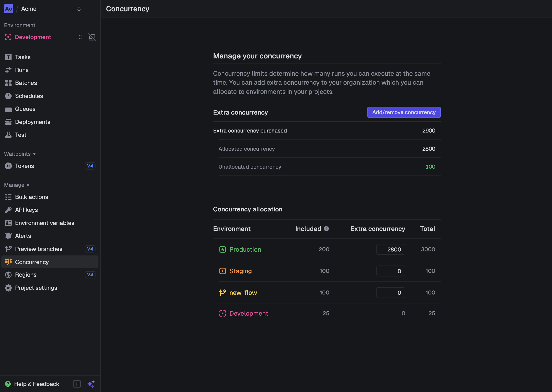This screenshot has height=392, width=552.
Task: Click the Batches grid icon
Action: (8, 83)
